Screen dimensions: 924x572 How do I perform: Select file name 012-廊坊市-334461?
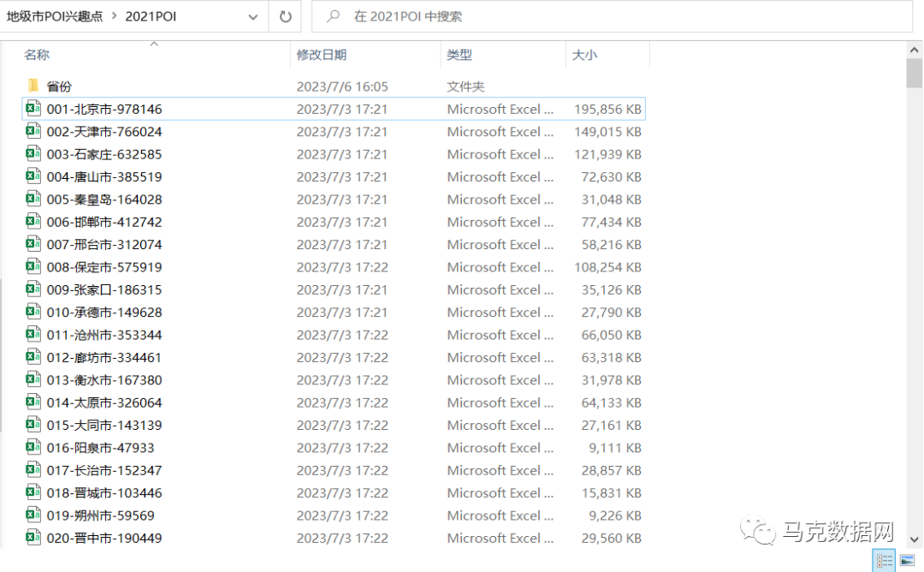(x=104, y=358)
